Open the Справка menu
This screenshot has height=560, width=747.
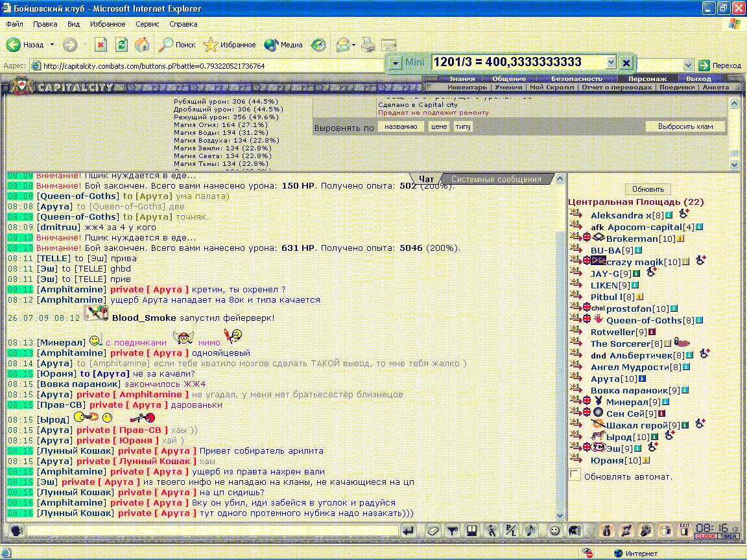pos(183,24)
